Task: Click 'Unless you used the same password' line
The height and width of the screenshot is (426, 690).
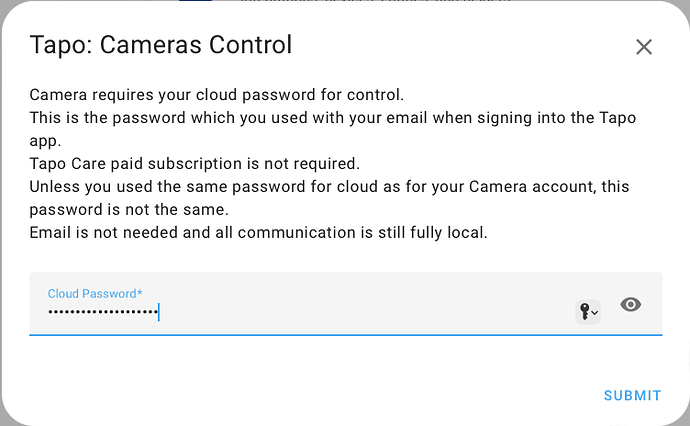Action: point(300,186)
